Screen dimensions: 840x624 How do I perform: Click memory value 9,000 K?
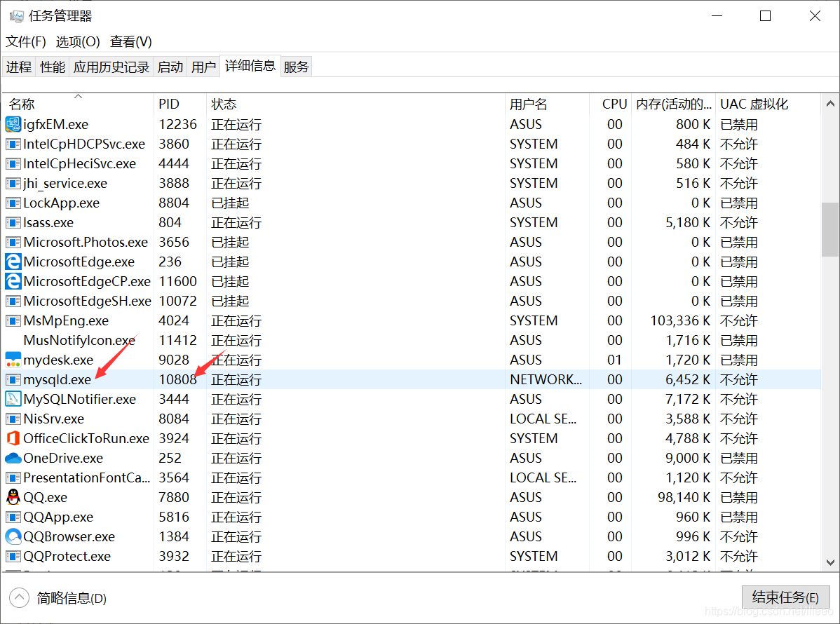(688, 459)
